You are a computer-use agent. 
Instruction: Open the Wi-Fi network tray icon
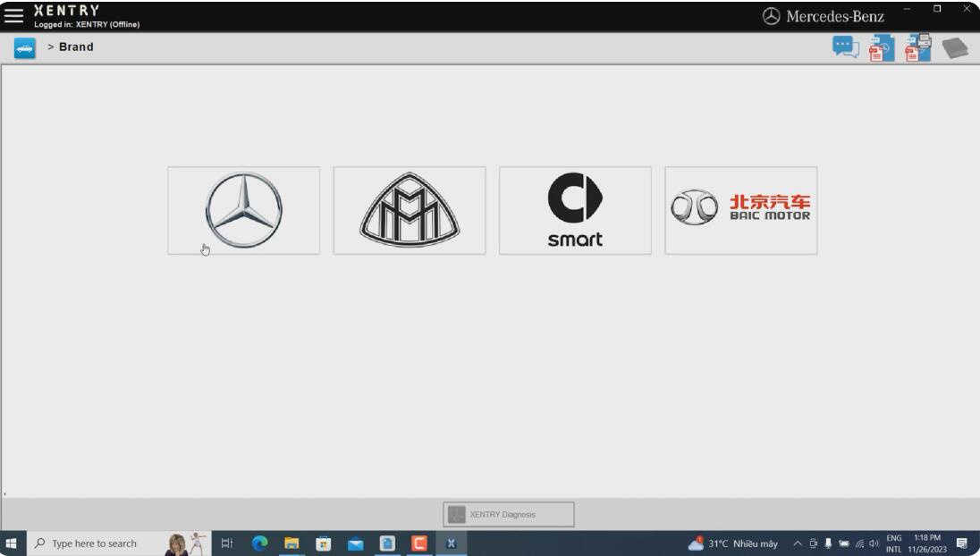tap(859, 543)
